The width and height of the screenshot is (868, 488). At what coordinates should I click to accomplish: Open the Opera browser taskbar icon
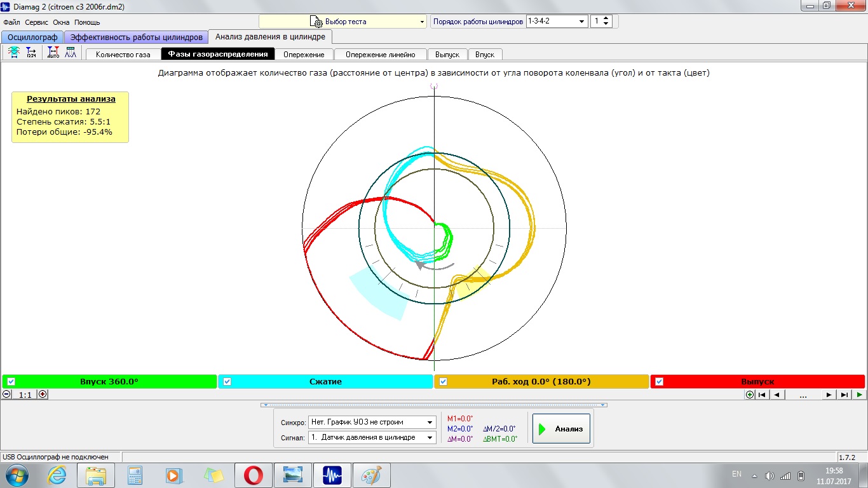(x=254, y=475)
